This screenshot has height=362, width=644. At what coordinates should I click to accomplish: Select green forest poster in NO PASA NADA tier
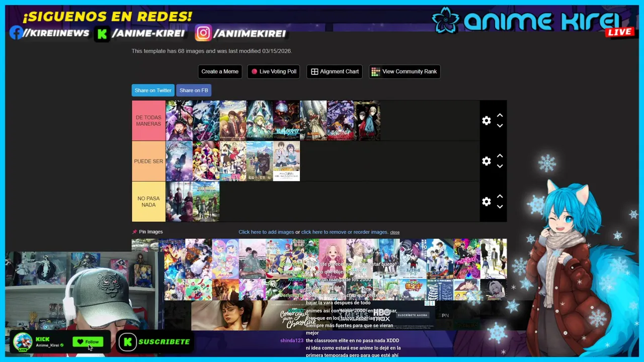pos(206,202)
